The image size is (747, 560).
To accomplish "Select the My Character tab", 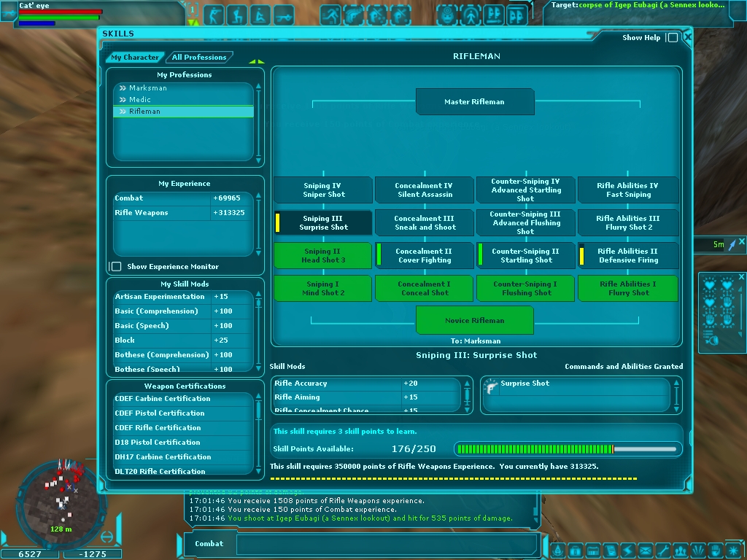I will (x=134, y=57).
